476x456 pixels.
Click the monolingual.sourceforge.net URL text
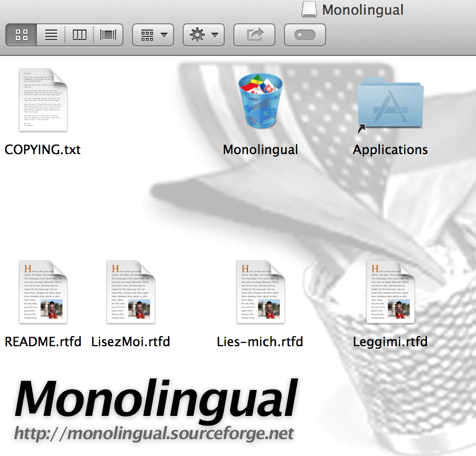point(154,433)
